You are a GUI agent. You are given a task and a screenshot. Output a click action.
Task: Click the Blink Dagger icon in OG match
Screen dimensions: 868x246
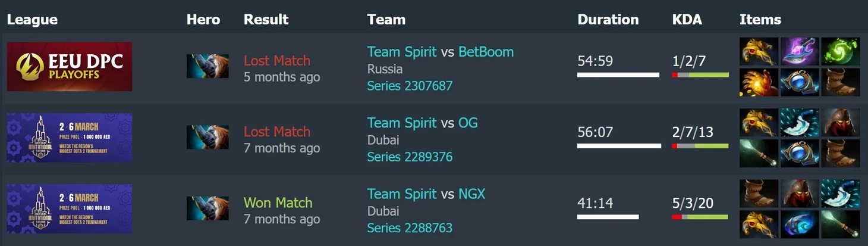800,123
